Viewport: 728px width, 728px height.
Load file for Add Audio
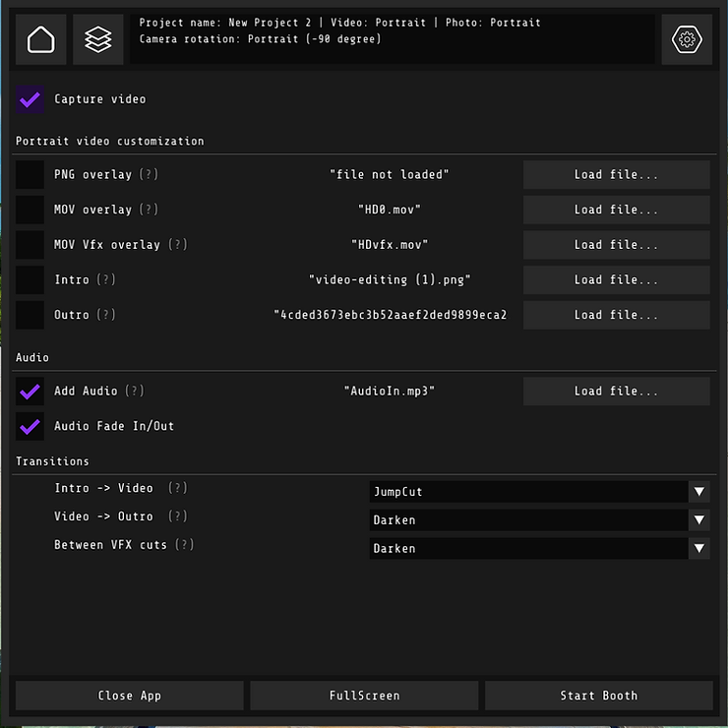[616, 392]
